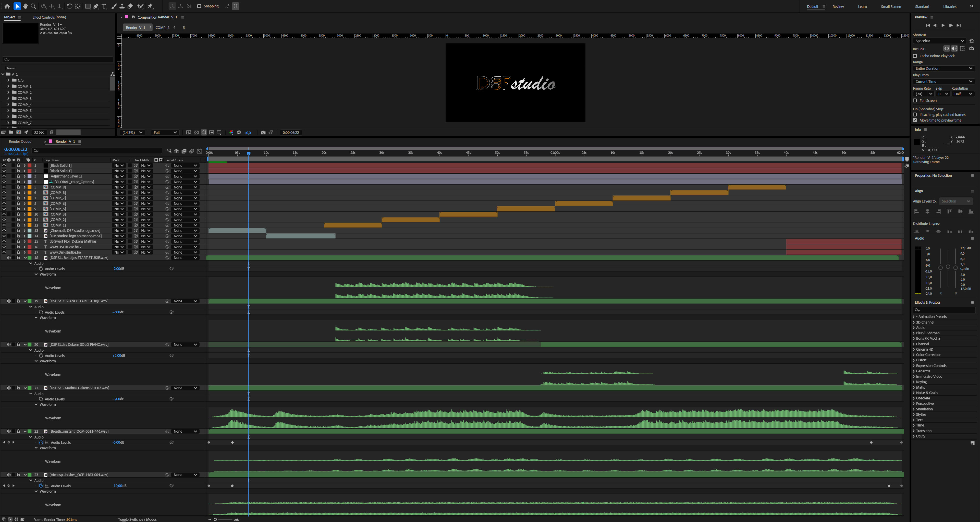The height and width of the screenshot is (522, 980).
Task: Open the Render Queue tab
Action: [x=20, y=142]
